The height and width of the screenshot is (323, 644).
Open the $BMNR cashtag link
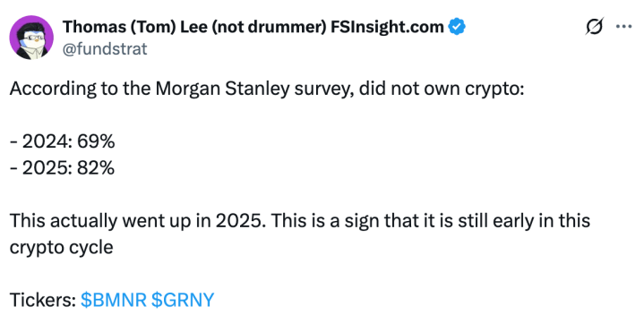pyautogui.click(x=114, y=300)
